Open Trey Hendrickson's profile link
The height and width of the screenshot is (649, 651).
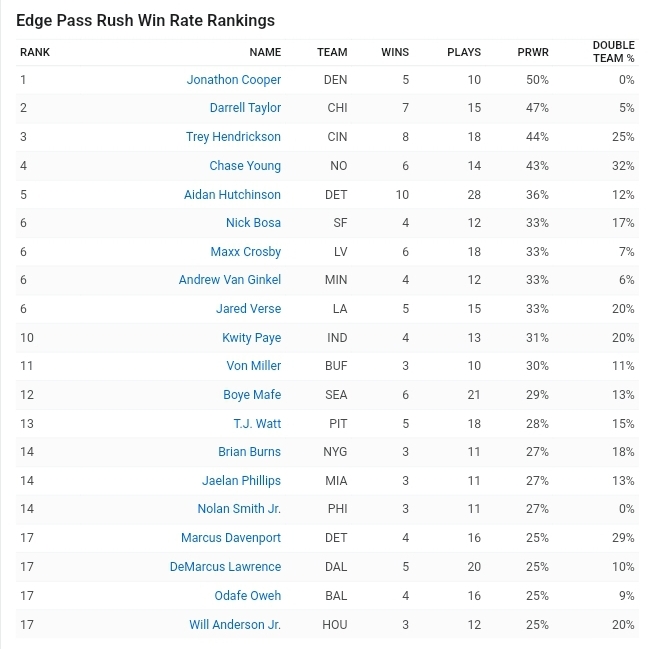233,137
